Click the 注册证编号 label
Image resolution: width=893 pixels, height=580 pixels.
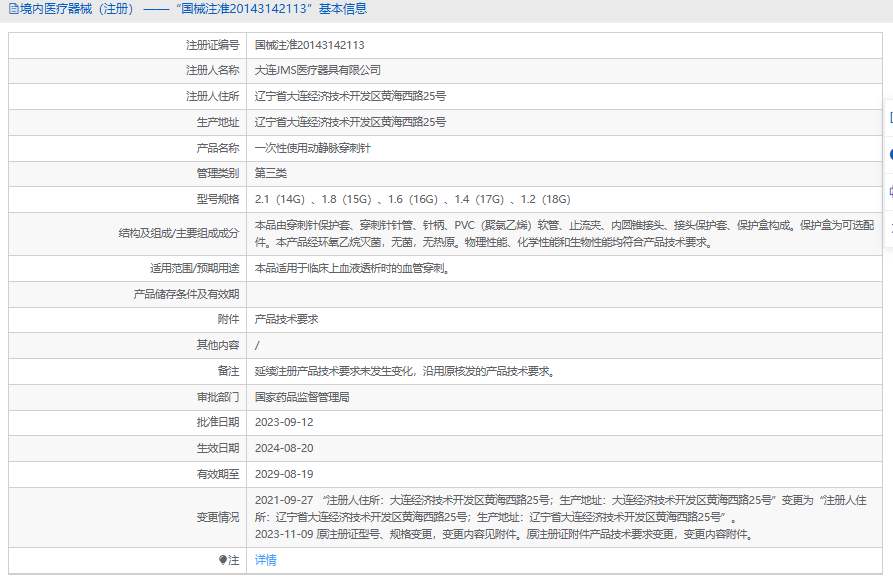(212, 45)
